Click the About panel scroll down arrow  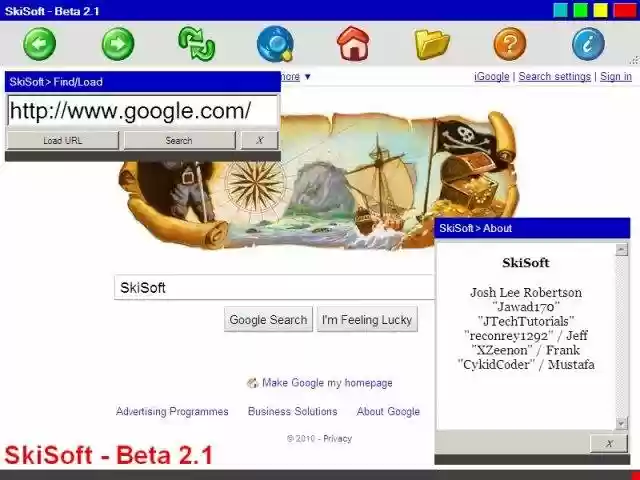[x=621, y=423]
